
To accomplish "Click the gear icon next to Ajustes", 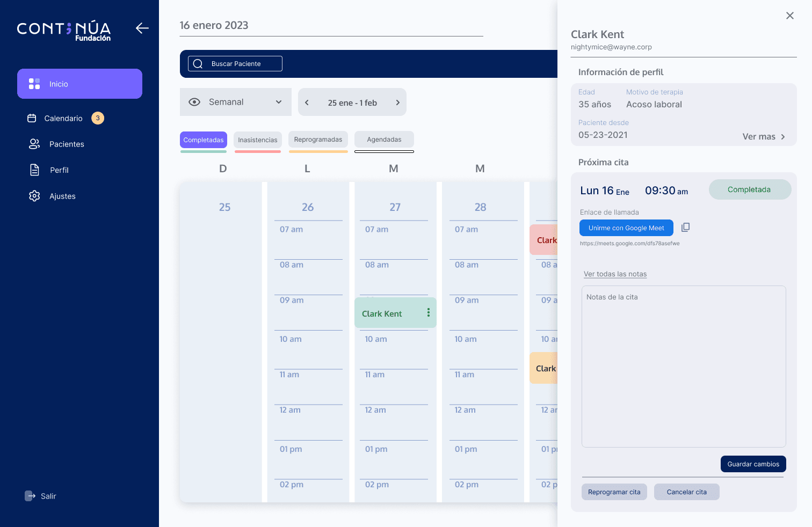I will click(x=34, y=196).
